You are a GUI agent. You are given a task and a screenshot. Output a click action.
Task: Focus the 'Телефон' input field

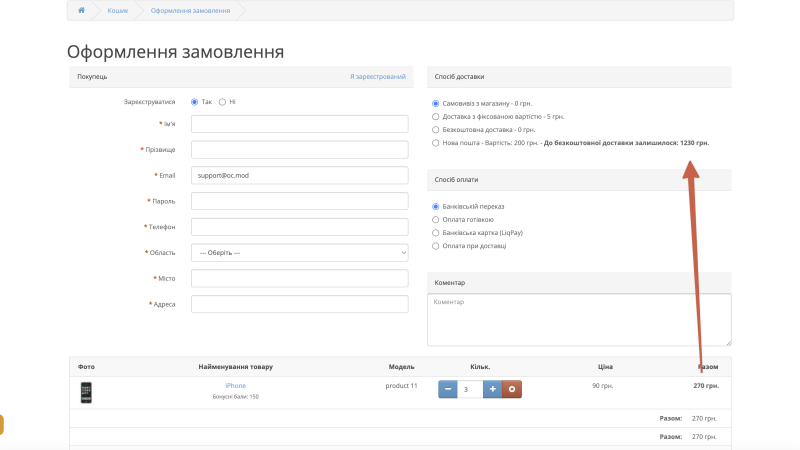299,227
